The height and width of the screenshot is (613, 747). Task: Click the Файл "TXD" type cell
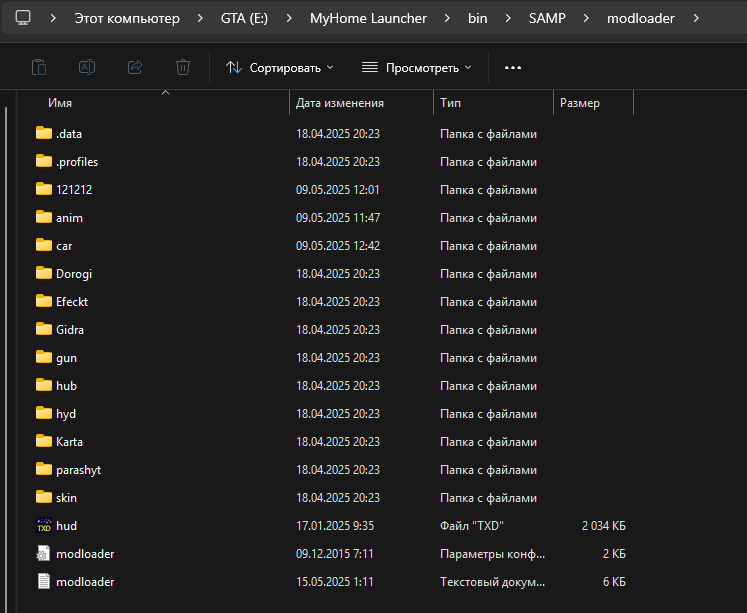472,526
